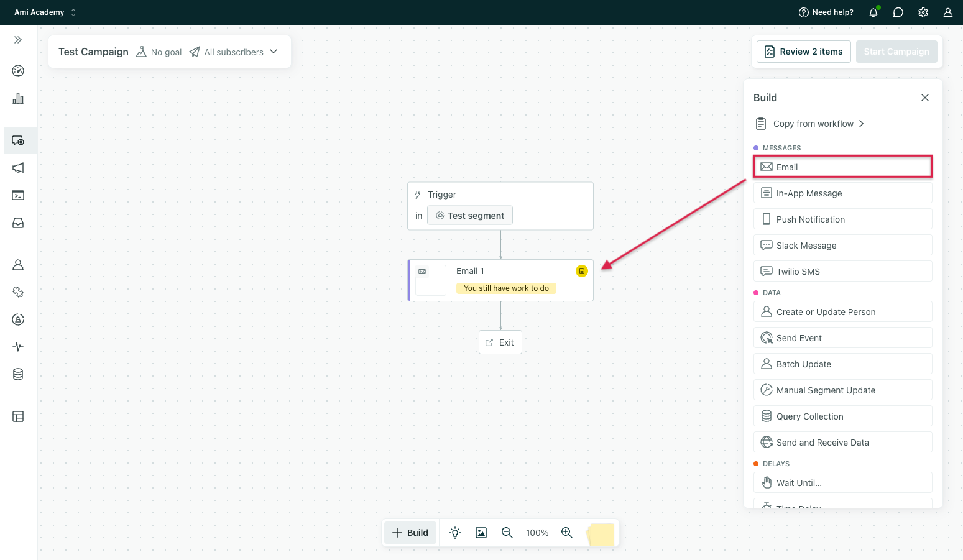963x560 pixels.
Task: Click the 'You still have work to do' label
Action: (506, 288)
